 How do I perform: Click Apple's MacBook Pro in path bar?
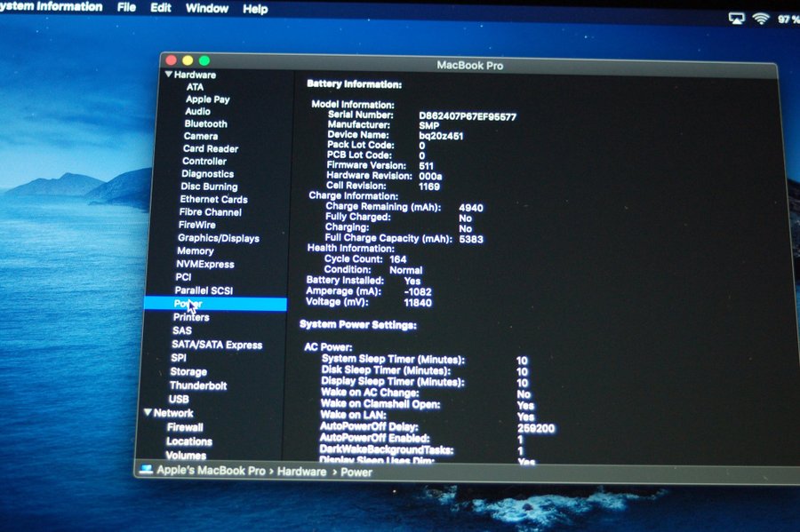212,471
